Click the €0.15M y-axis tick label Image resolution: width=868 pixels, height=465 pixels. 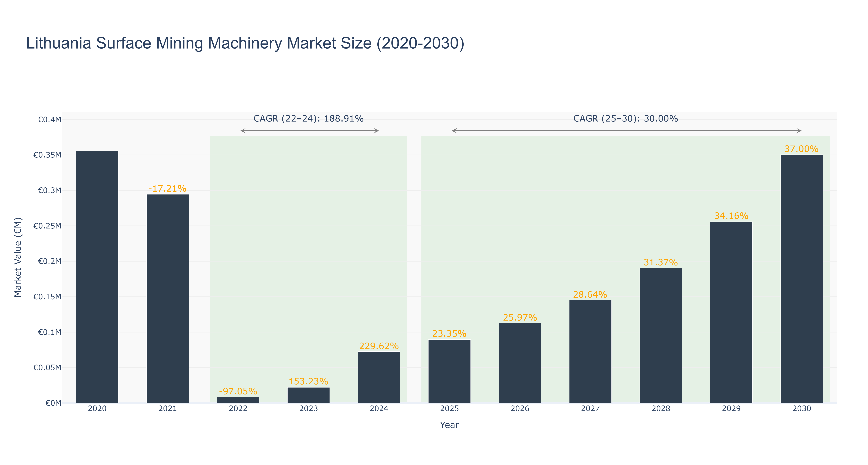[x=47, y=297]
